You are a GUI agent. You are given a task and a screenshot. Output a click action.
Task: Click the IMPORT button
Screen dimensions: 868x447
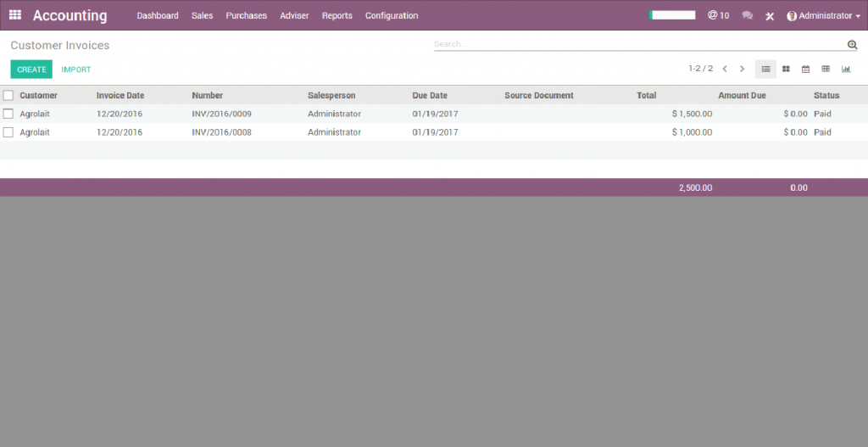pyautogui.click(x=75, y=70)
